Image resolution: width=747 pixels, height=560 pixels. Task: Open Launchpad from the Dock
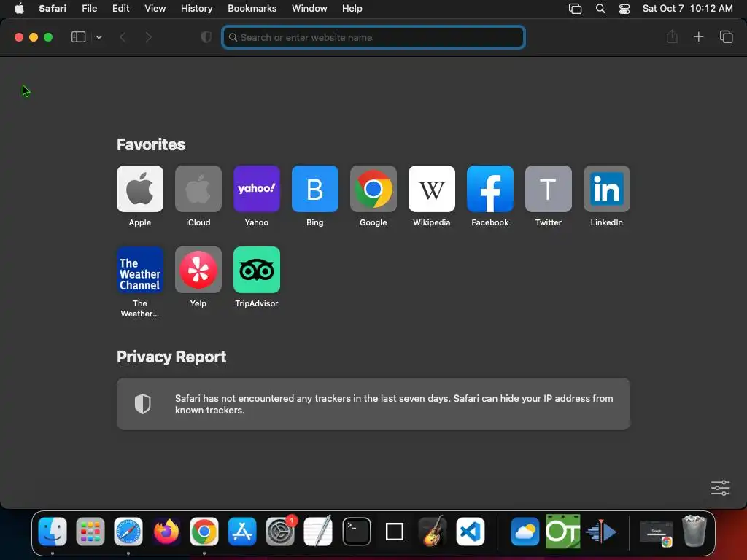pos(90,531)
